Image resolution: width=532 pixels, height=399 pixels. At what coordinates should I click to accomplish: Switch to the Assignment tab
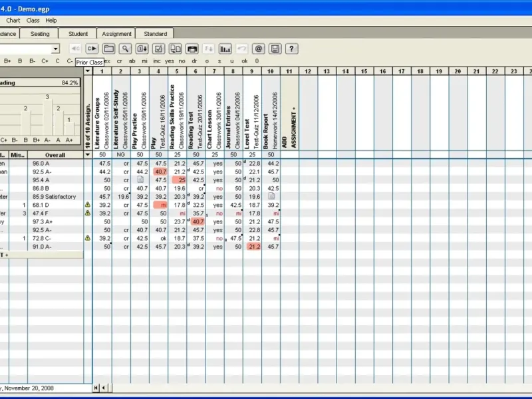click(x=116, y=34)
